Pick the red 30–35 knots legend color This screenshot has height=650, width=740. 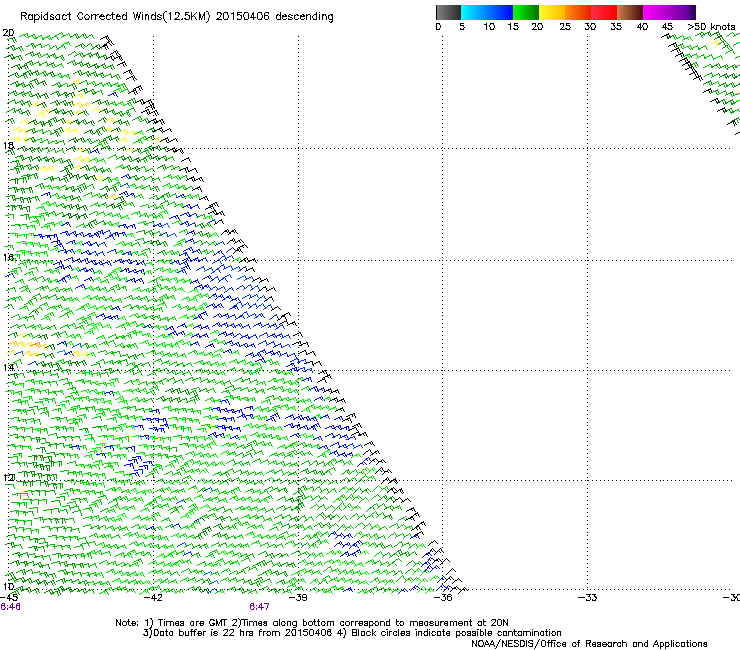[x=604, y=12]
